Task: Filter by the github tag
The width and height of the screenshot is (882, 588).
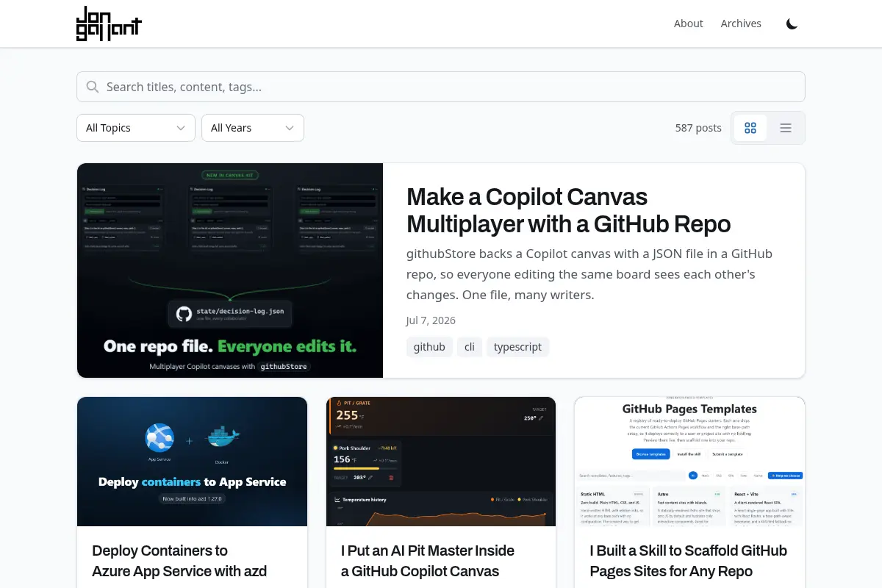Action: click(x=429, y=347)
